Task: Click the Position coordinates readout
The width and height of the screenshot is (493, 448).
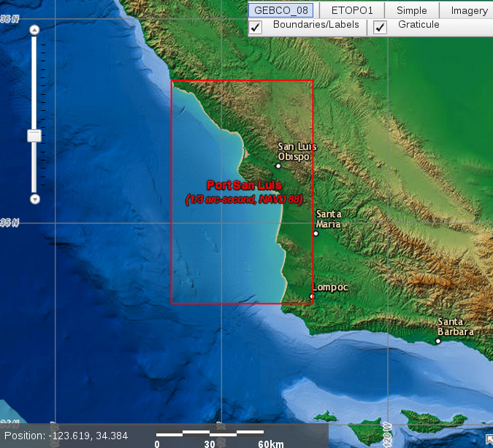Action: click(66, 436)
